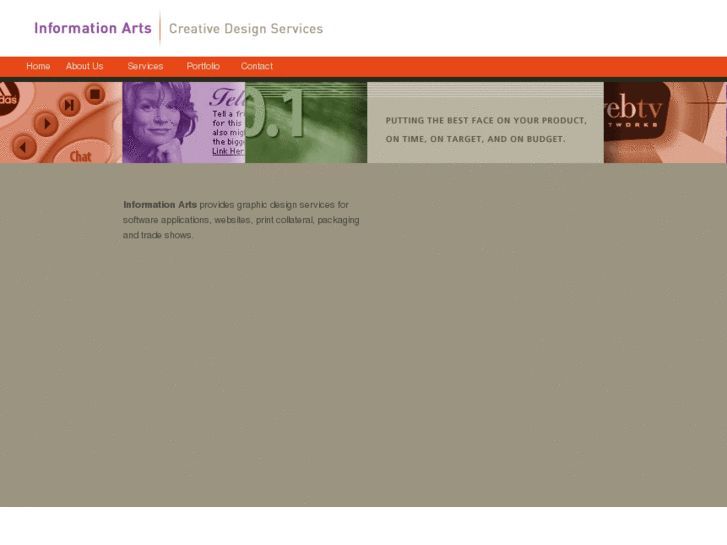Click the stop square icon in the banner

click(x=95, y=94)
